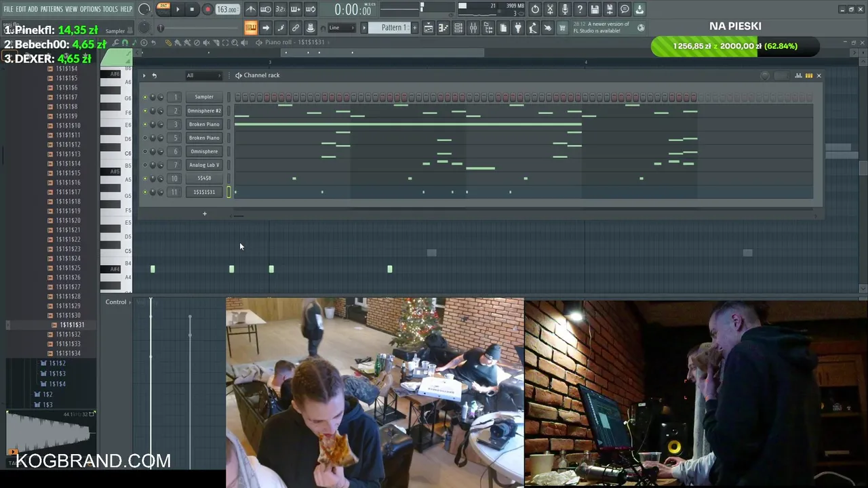Click the undo history icon
Image resolution: width=868 pixels, height=488 pixels.
[x=535, y=9]
